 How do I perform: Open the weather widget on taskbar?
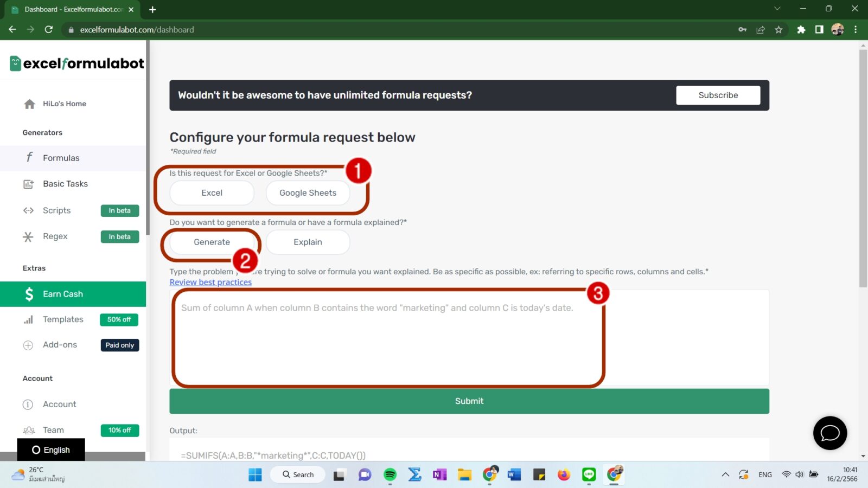click(38, 474)
